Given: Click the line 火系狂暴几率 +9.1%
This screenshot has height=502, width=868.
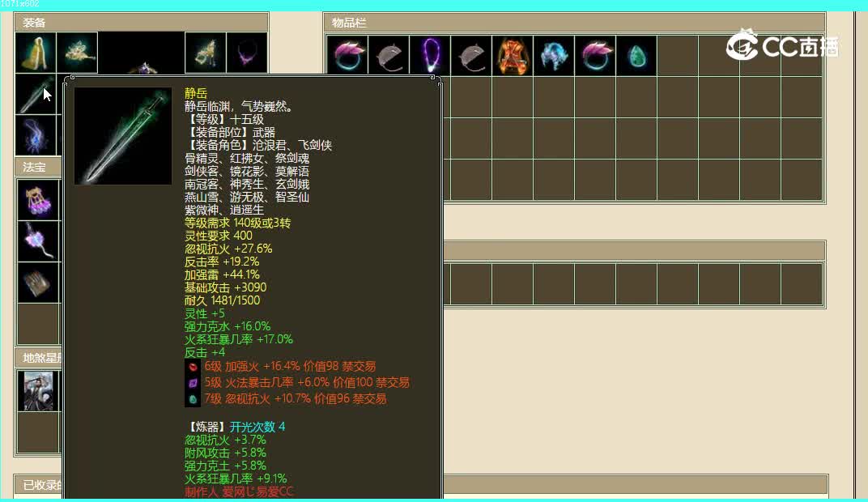Looking at the screenshot, I should [236, 479].
